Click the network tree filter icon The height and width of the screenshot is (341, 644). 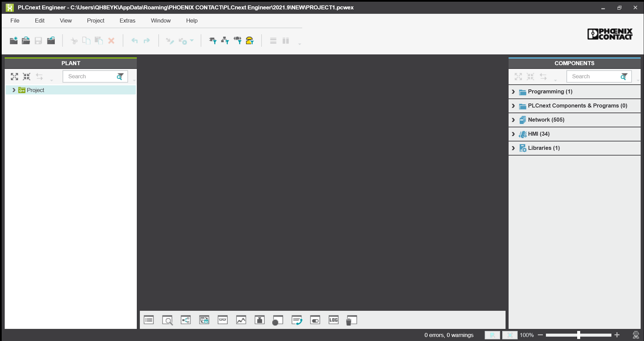pyautogui.click(x=225, y=41)
